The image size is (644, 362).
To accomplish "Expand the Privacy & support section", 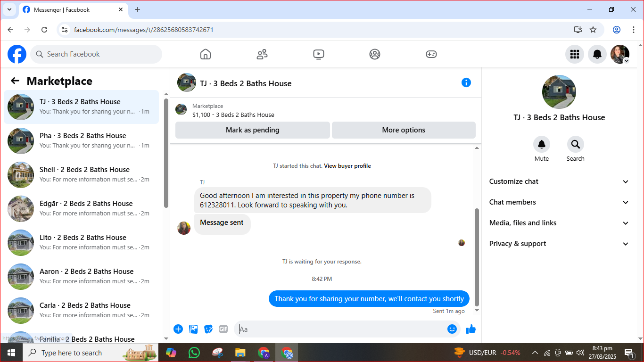I will coord(559,244).
